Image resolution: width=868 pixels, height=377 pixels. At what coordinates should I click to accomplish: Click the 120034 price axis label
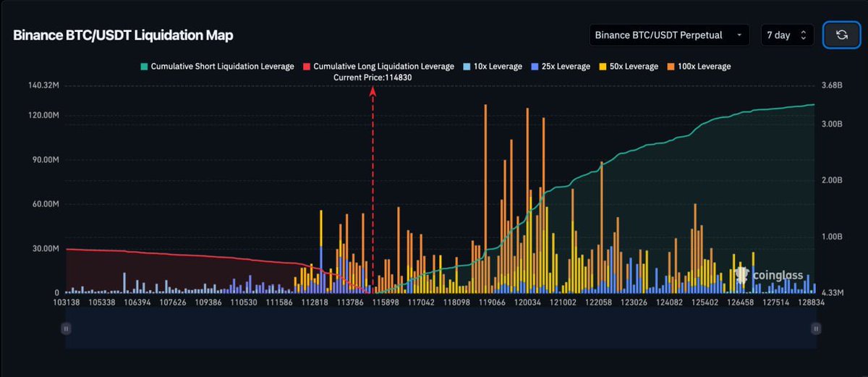point(527,303)
